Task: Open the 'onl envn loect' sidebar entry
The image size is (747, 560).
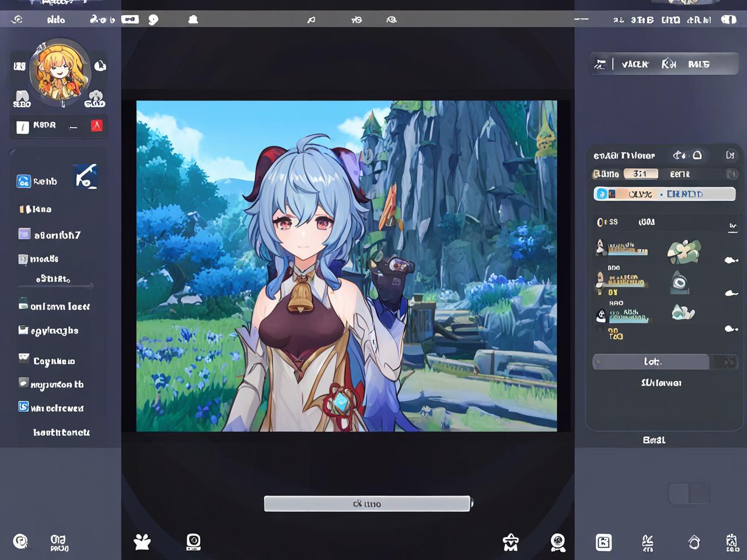Action: [x=54, y=306]
